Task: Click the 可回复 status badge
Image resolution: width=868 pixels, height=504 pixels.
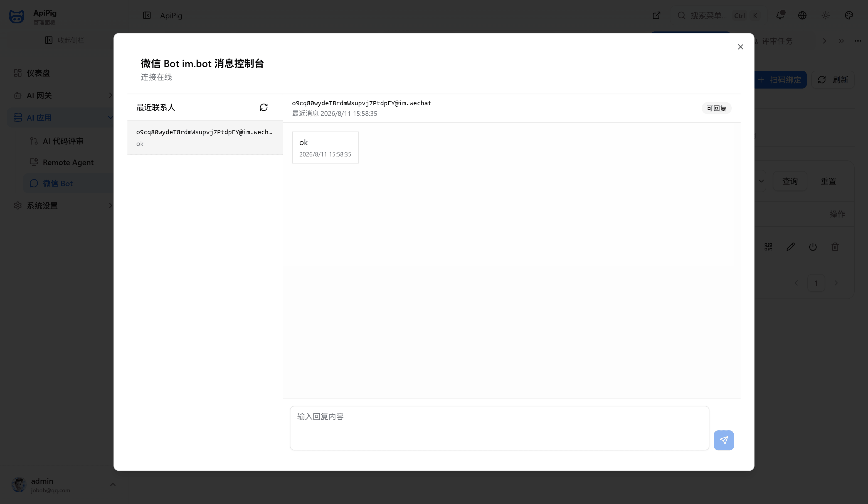Action: coord(716,108)
